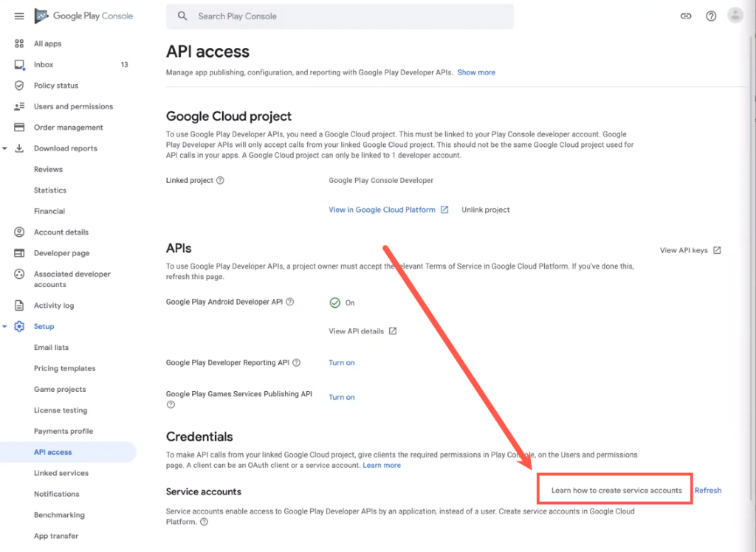Click the Account details icon
This screenshot has width=756, height=552.
(20, 232)
